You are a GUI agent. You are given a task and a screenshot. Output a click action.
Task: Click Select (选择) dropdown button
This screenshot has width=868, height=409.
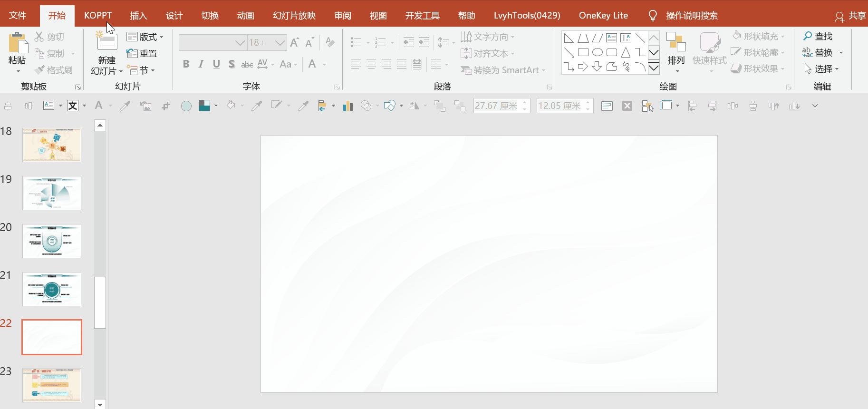point(821,68)
